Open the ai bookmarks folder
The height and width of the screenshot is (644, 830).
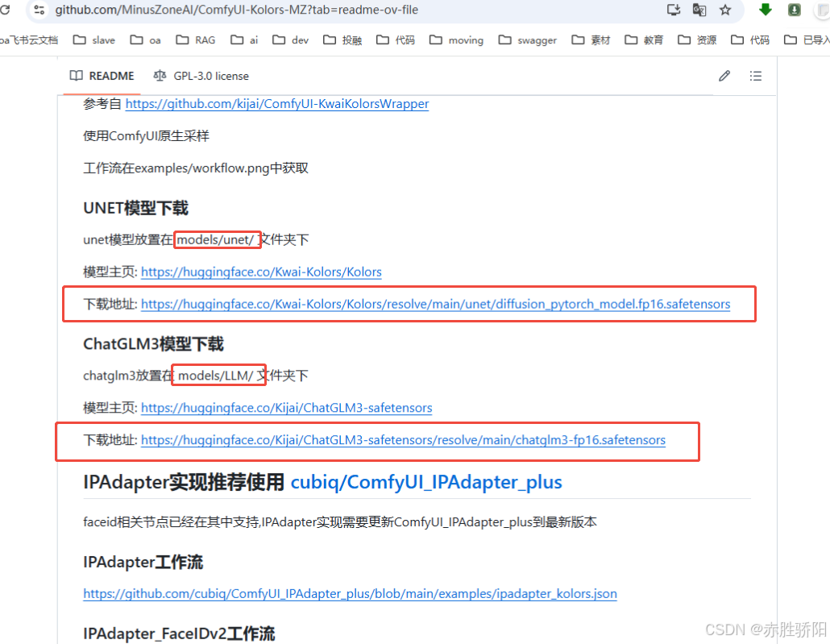pyautogui.click(x=244, y=40)
